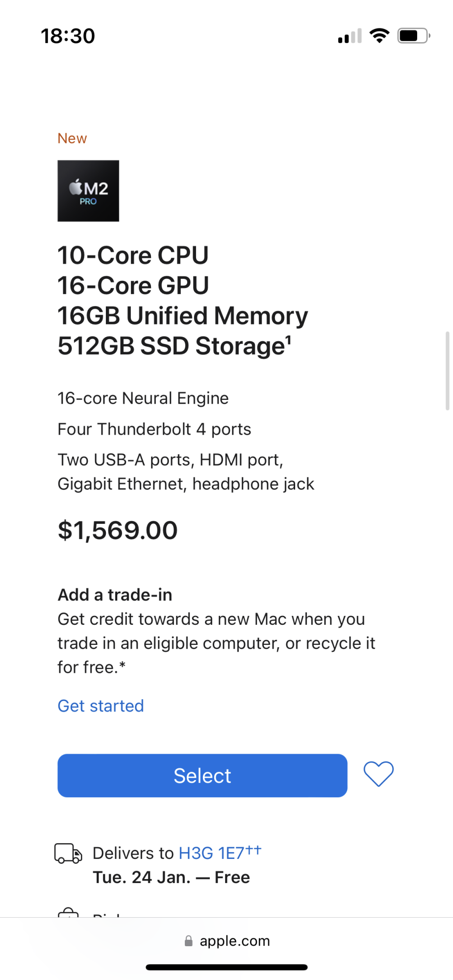This screenshot has width=453, height=980.
Task: Tap the padlock icon beside apple.com
Action: tap(188, 941)
